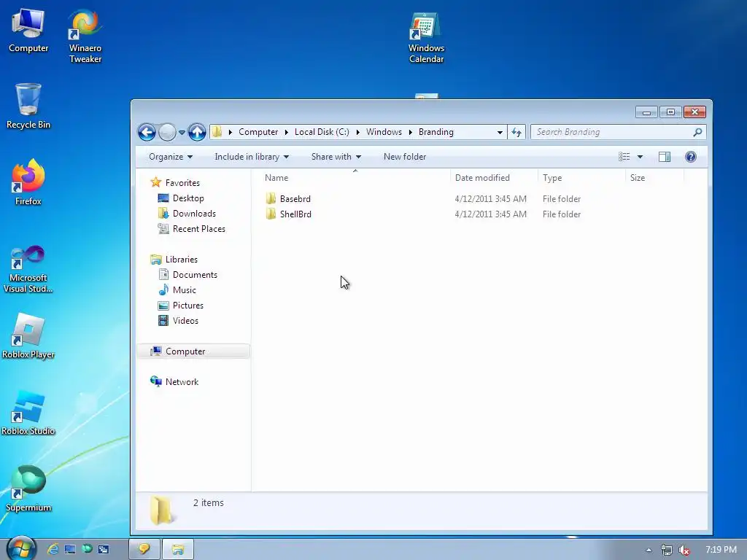This screenshot has height=560, width=747.
Task: Click the Explorer Back arrow button
Action: (147, 133)
